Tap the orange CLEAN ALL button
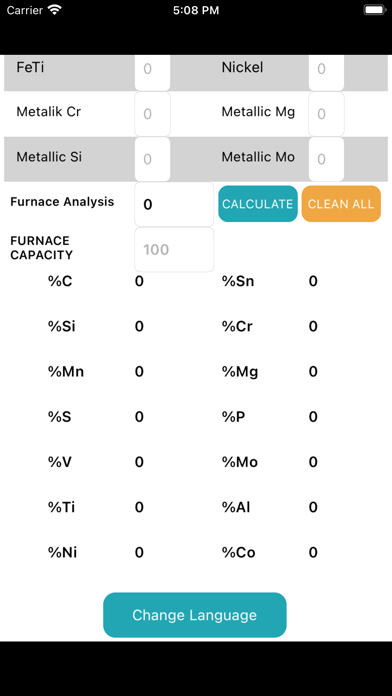392x696 pixels. [341, 204]
